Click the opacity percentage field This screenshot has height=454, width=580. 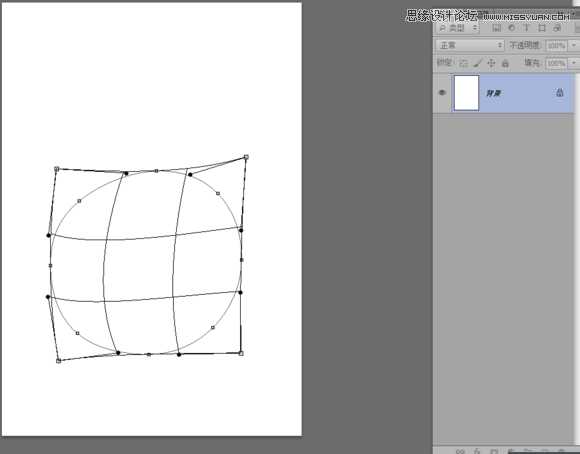[556, 45]
